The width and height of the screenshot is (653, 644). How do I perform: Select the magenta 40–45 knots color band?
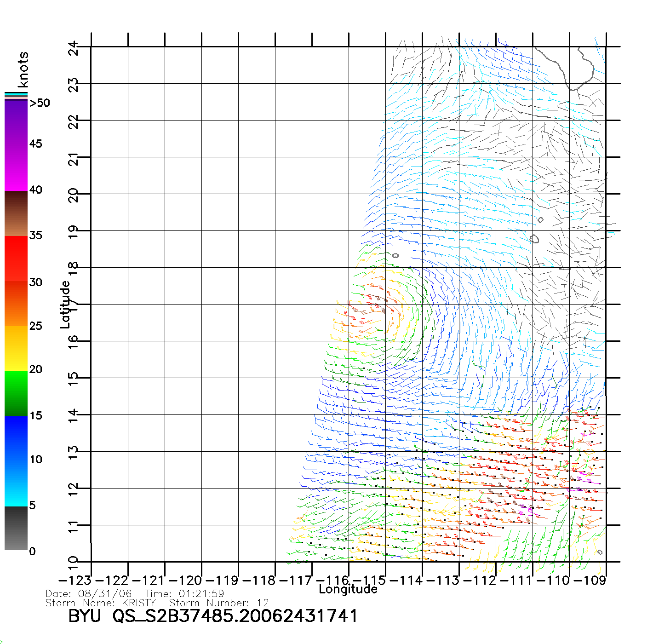point(16,168)
